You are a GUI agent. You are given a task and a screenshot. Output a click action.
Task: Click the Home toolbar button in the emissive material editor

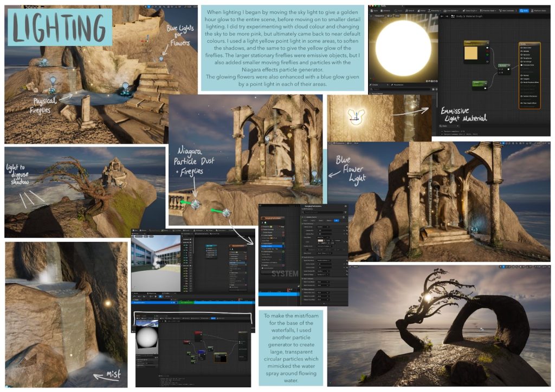click(x=422, y=11)
